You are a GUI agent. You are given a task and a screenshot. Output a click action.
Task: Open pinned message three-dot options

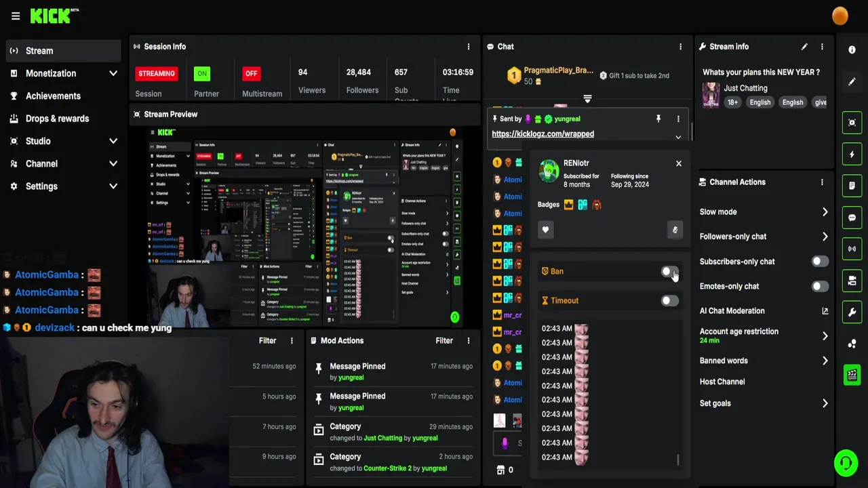pos(677,119)
